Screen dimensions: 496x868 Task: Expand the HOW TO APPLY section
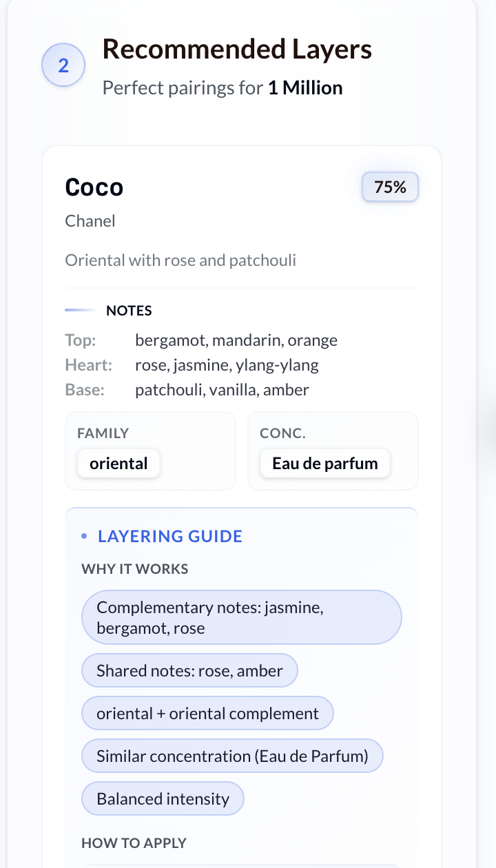[x=134, y=843]
